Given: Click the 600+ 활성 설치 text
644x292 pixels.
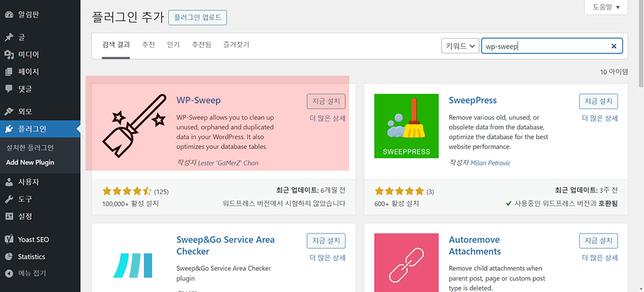Looking at the screenshot, I should point(397,203).
